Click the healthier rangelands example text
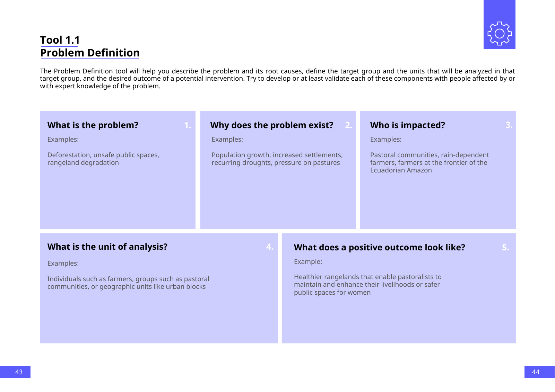The height and width of the screenshot is (392, 555). 367,284
